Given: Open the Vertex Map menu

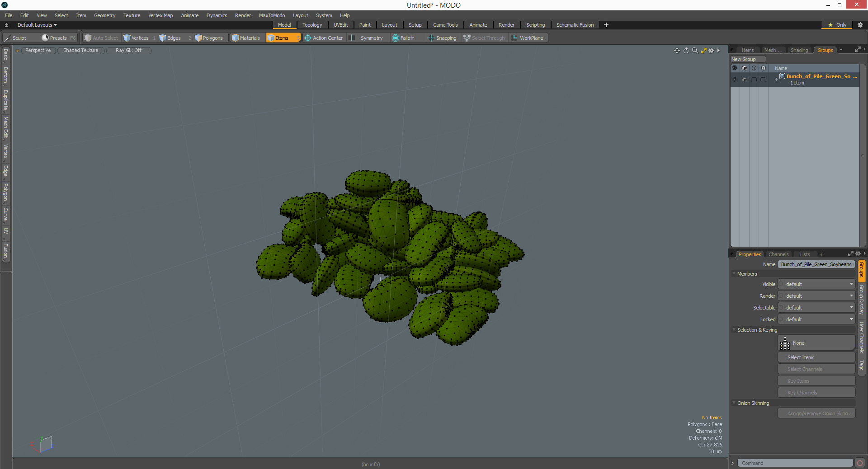Looking at the screenshot, I should click(160, 15).
